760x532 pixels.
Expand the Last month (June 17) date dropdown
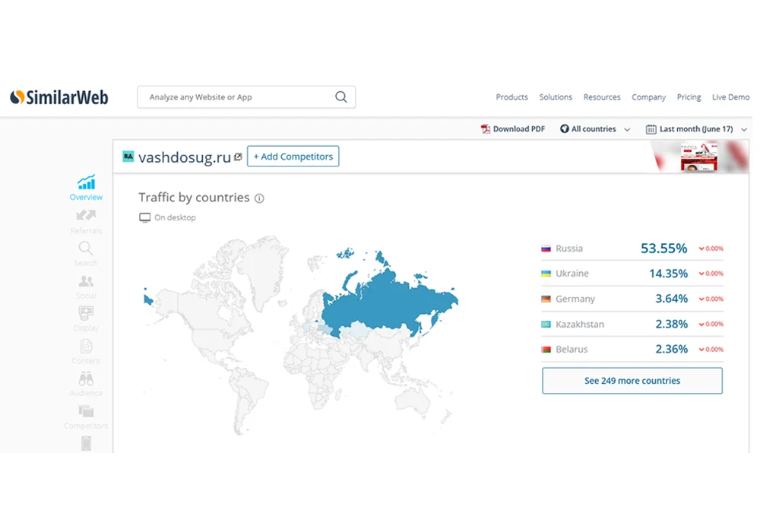click(696, 129)
